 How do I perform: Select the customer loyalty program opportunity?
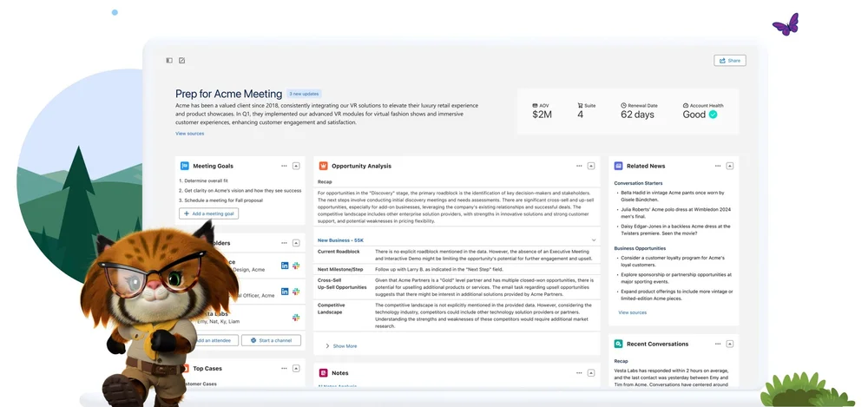tap(673, 261)
